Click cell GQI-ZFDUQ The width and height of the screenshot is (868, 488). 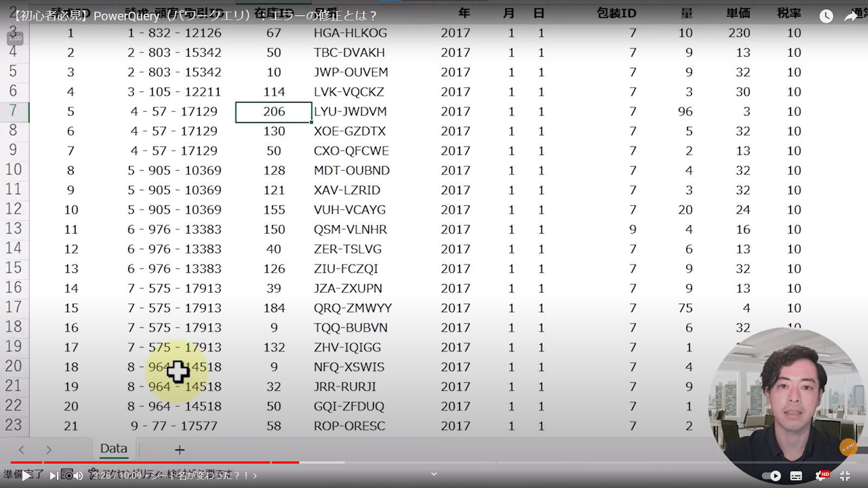coord(349,407)
